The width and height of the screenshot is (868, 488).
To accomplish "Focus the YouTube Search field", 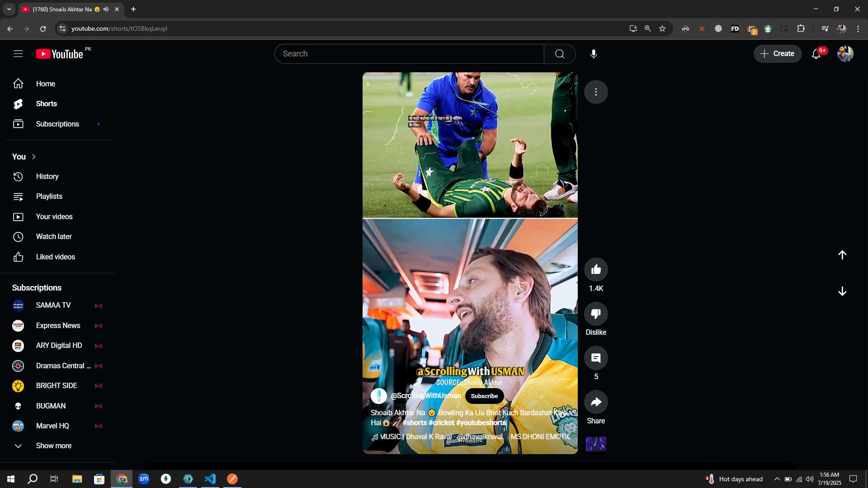I will coord(409,54).
